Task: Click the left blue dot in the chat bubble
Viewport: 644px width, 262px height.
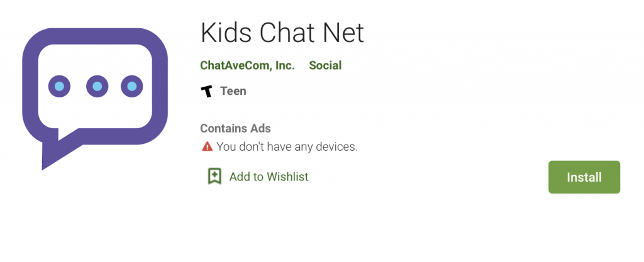Action: pos(60,87)
